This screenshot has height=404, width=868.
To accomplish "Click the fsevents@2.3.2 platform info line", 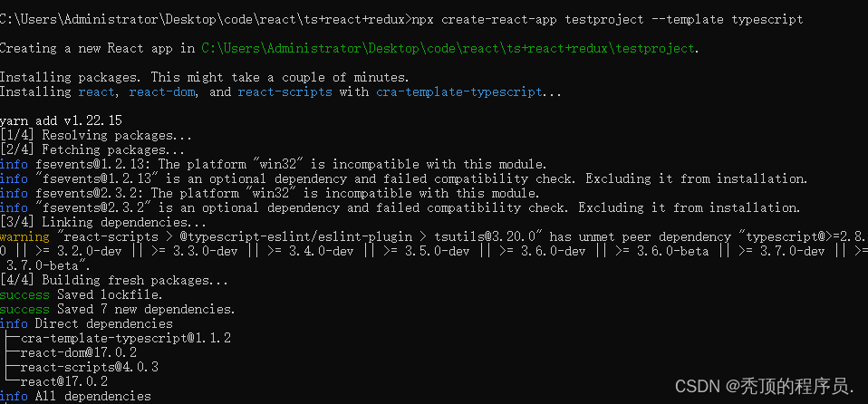I will coord(270,193).
